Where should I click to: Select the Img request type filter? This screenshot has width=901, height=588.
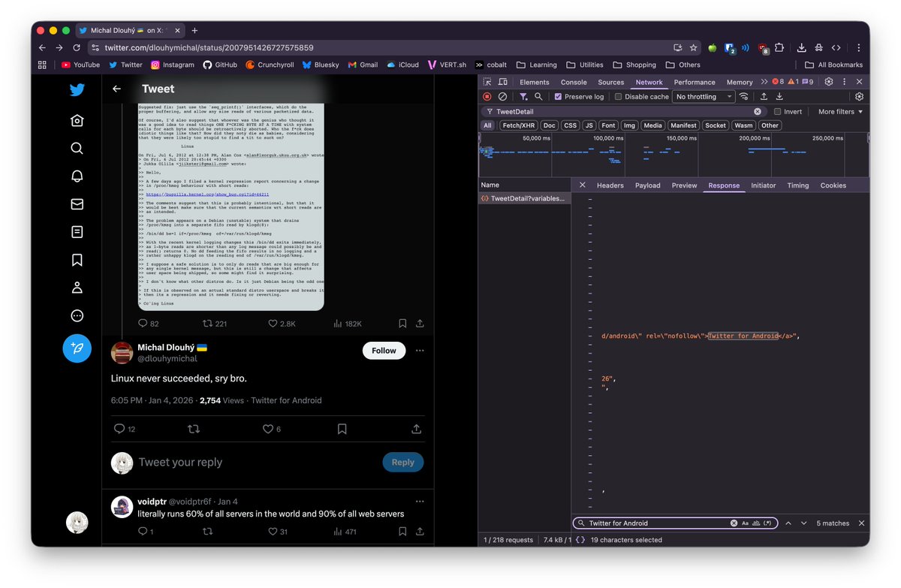(x=629, y=125)
